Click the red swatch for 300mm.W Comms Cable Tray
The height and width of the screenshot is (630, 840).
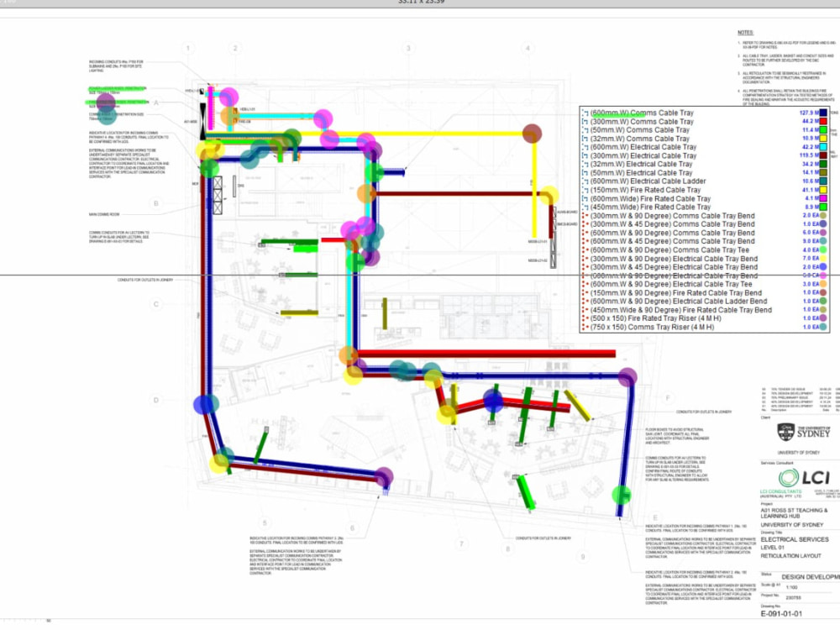(823, 122)
